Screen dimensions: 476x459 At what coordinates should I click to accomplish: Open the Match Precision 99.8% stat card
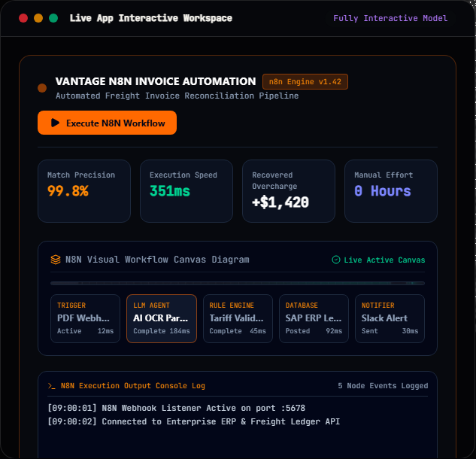tap(84, 191)
